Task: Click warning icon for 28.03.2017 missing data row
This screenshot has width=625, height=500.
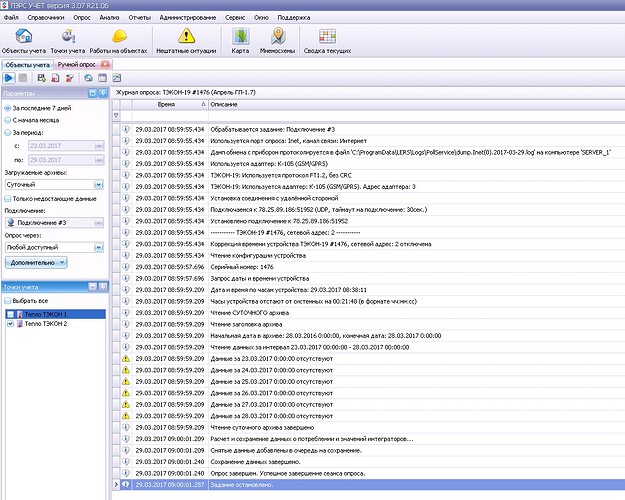Action: tap(126, 416)
